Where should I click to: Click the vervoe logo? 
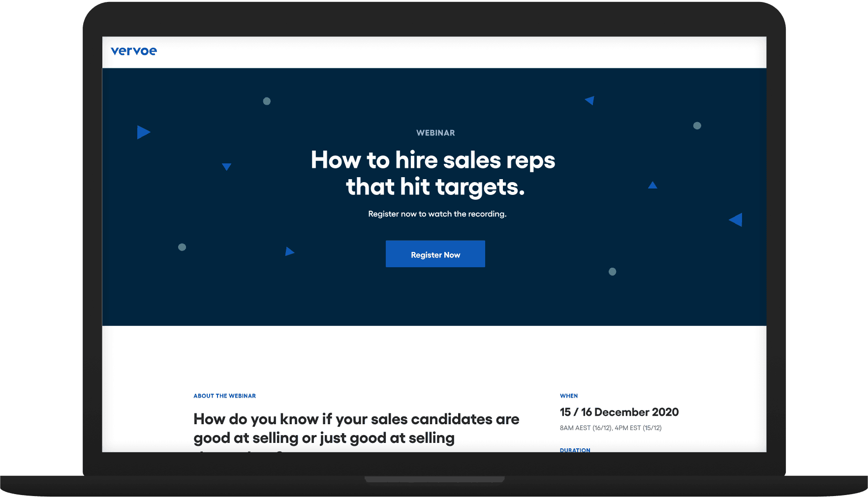pos(134,51)
